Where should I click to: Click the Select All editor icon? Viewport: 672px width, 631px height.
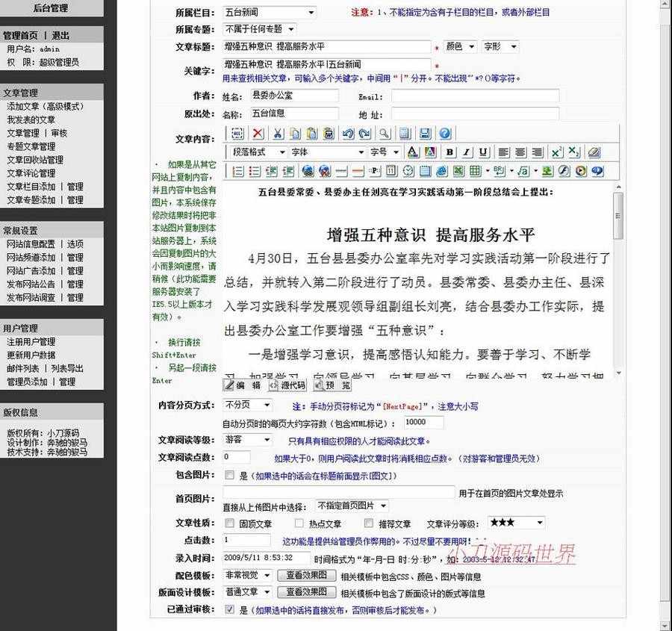pos(237,134)
